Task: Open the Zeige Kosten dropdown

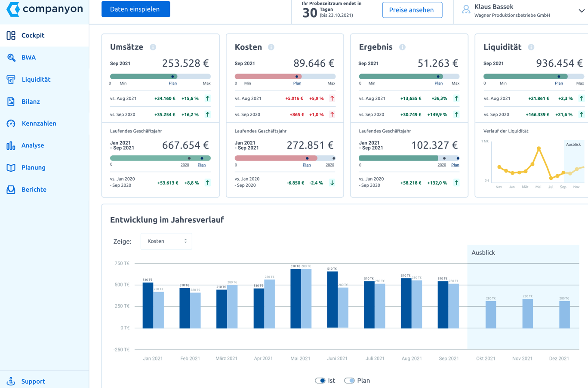Action: pyautogui.click(x=166, y=241)
